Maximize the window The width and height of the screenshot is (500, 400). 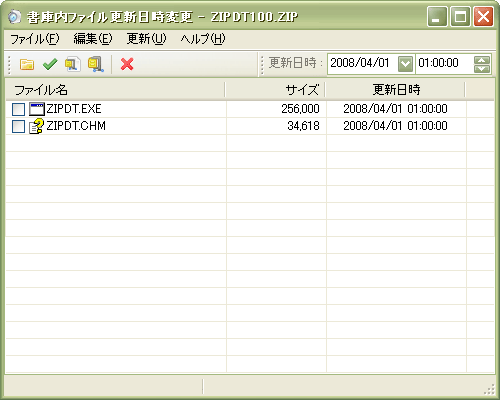pos(460,16)
